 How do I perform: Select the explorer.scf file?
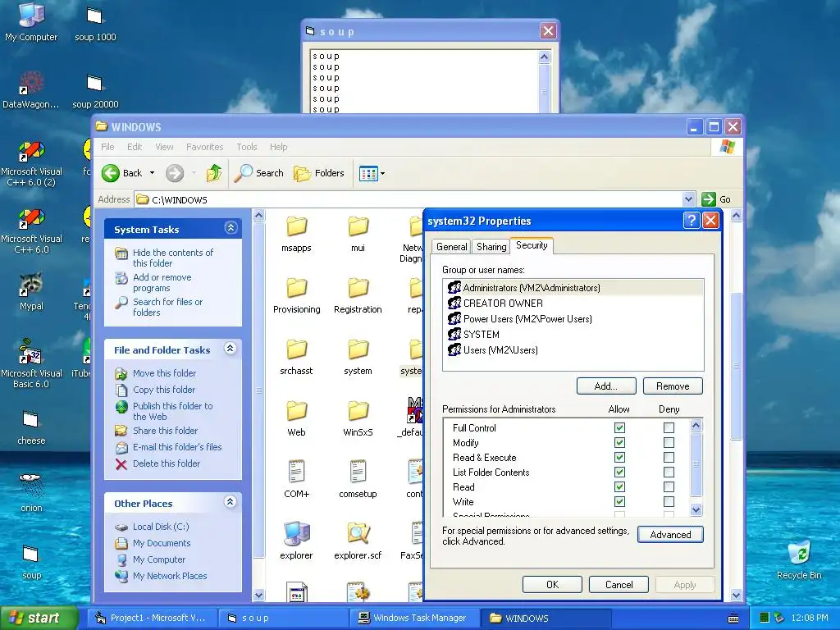coord(358,541)
